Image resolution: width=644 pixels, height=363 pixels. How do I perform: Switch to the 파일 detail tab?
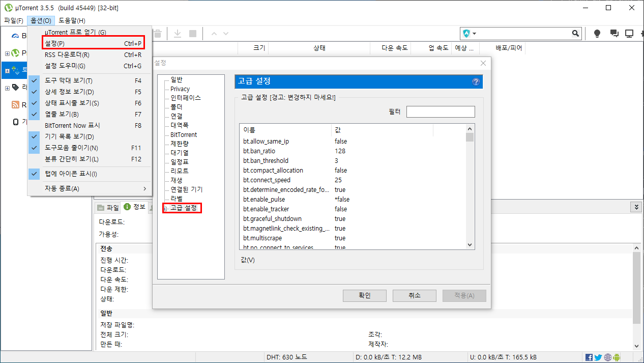[108, 207]
